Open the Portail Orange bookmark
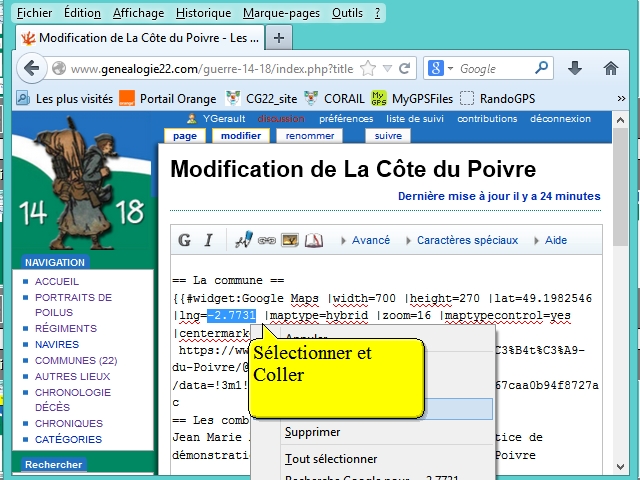Viewport: 640px width, 480px height. click(x=168, y=98)
